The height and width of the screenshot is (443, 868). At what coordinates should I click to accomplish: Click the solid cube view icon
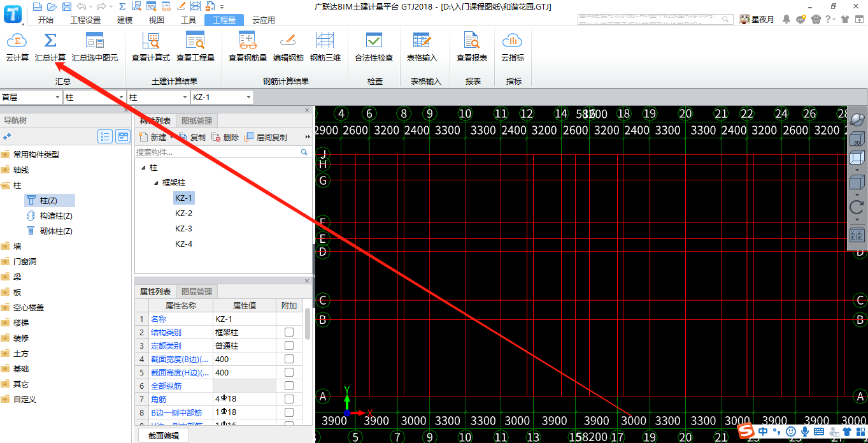tap(857, 182)
